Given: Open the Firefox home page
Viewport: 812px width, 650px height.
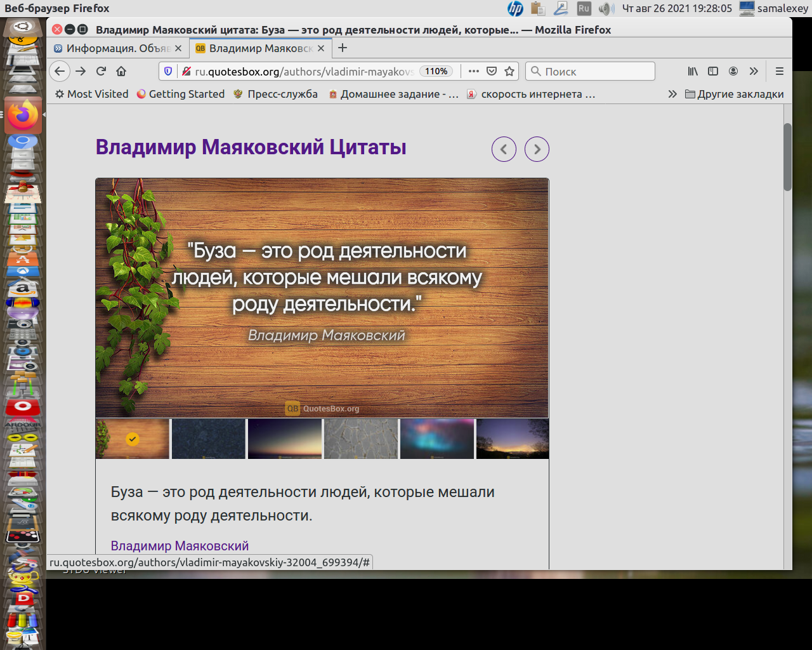Looking at the screenshot, I should click(121, 71).
